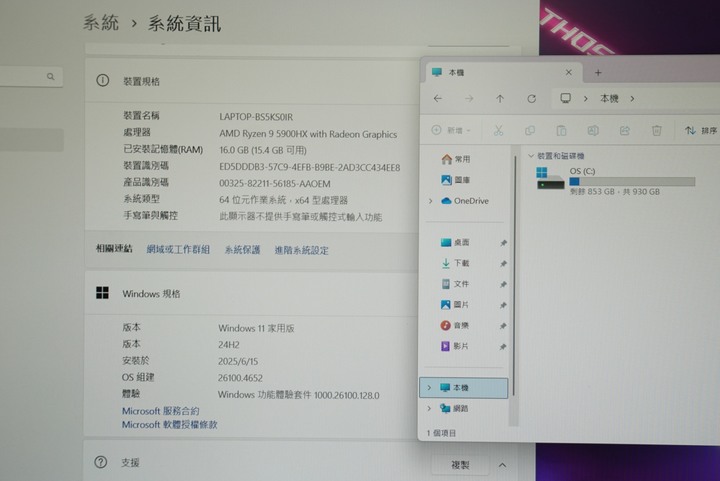This screenshot has width=720, height=481.
Task: Click the Share icon in toolbar
Action: 624,131
